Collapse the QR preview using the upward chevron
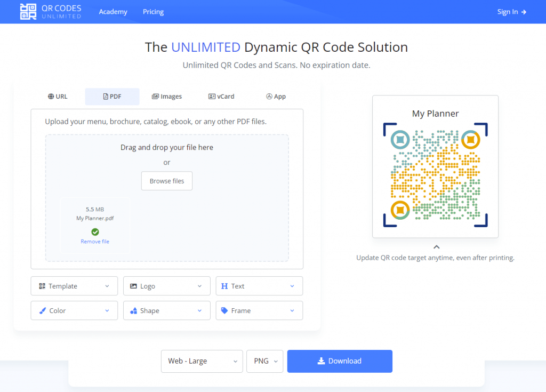The width and height of the screenshot is (546, 392). [436, 246]
